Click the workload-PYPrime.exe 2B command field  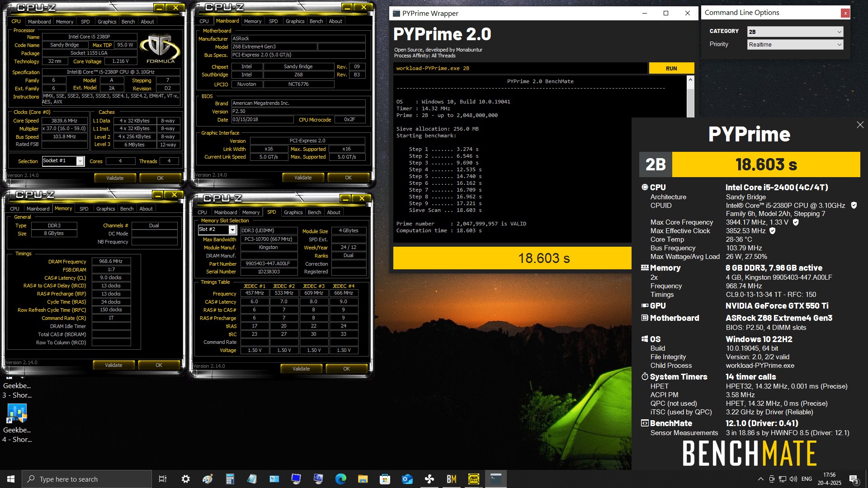520,68
